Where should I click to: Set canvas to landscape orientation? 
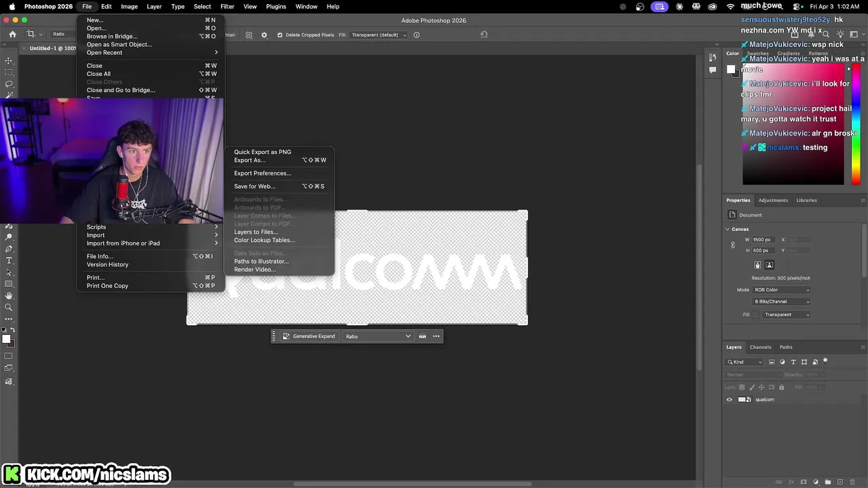pos(769,265)
